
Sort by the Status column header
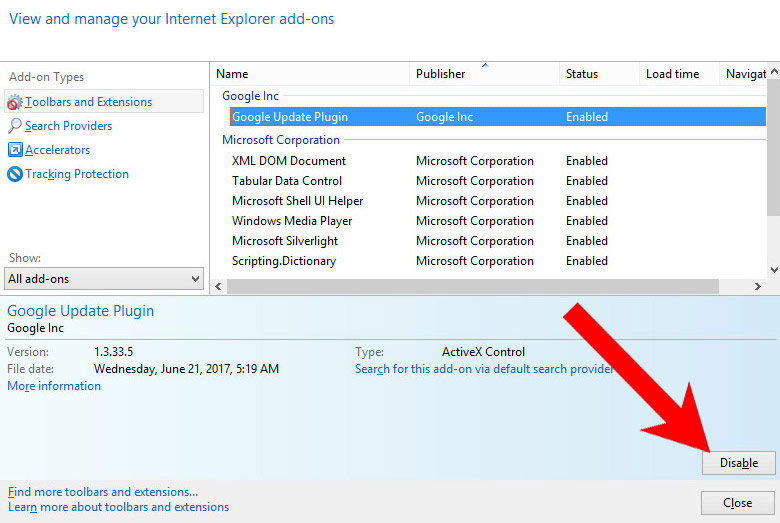click(599, 74)
